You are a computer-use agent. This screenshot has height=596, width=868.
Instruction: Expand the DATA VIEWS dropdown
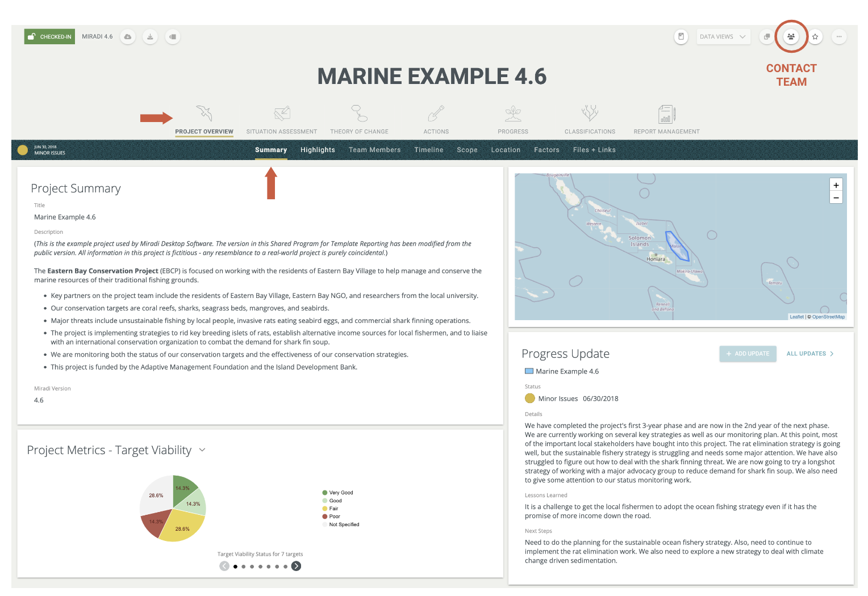point(723,36)
